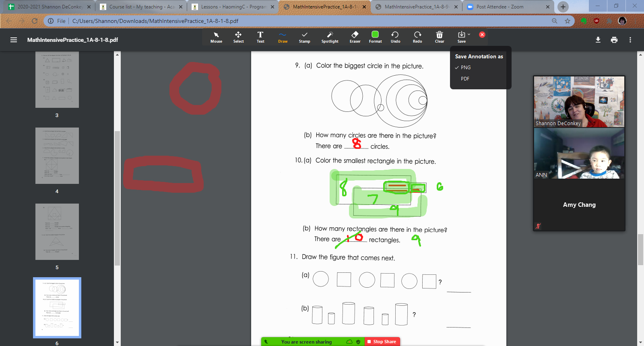Click the address bar URL

click(x=155, y=21)
